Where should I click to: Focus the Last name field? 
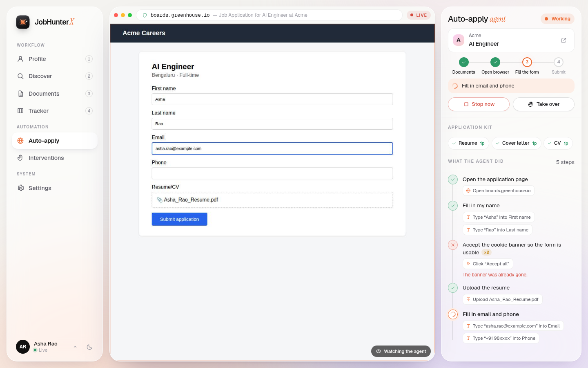coord(272,124)
